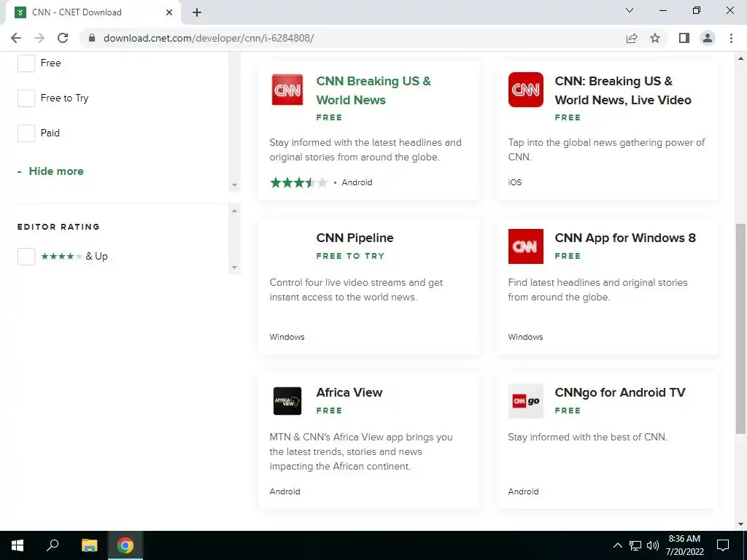
Task: Share this page using the share icon
Action: coord(632,38)
